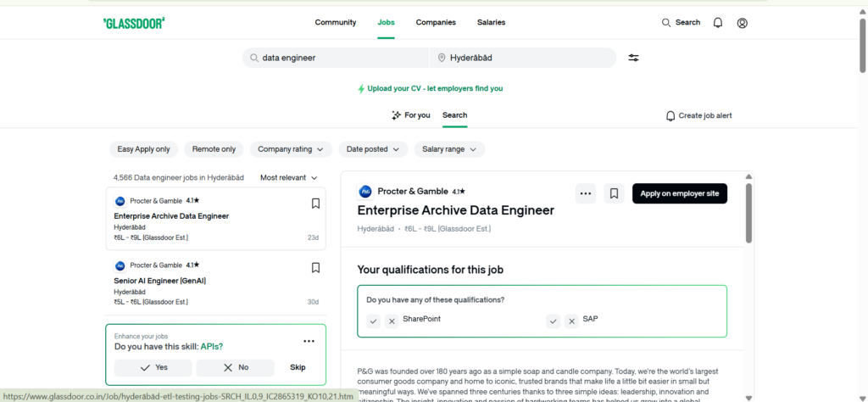
Task: Click Your qualifications for this job heading
Action: tap(430, 270)
